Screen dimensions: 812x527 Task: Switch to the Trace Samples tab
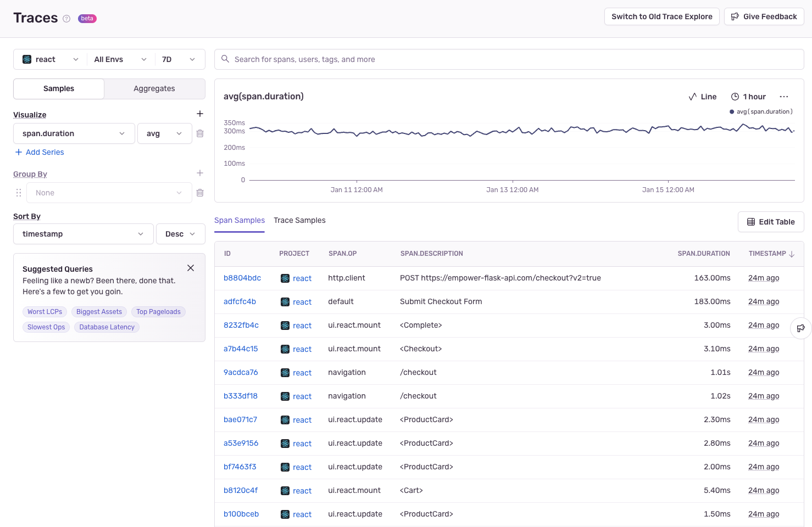299,220
